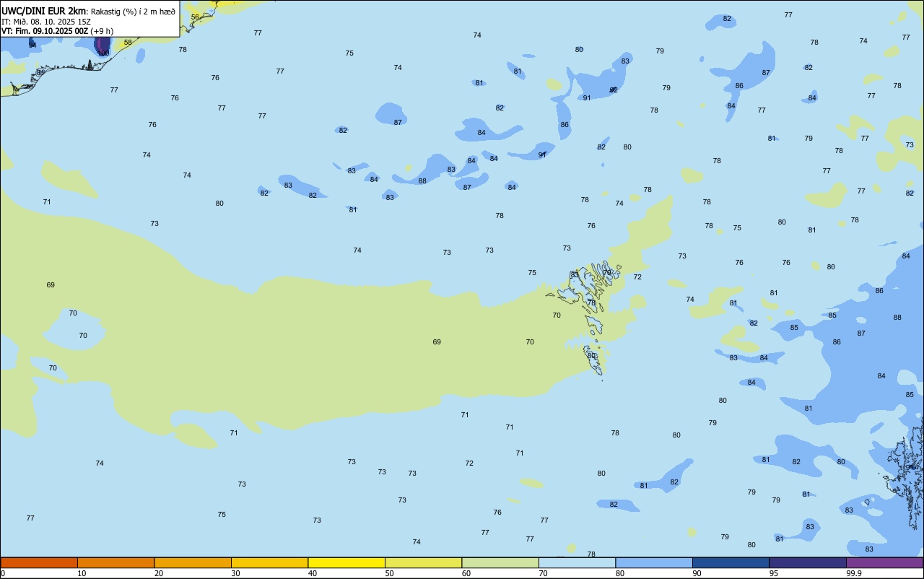Click the "UWC/DINI EUR 2km" title text
The width and height of the screenshot is (924, 579).
pyautogui.click(x=44, y=11)
